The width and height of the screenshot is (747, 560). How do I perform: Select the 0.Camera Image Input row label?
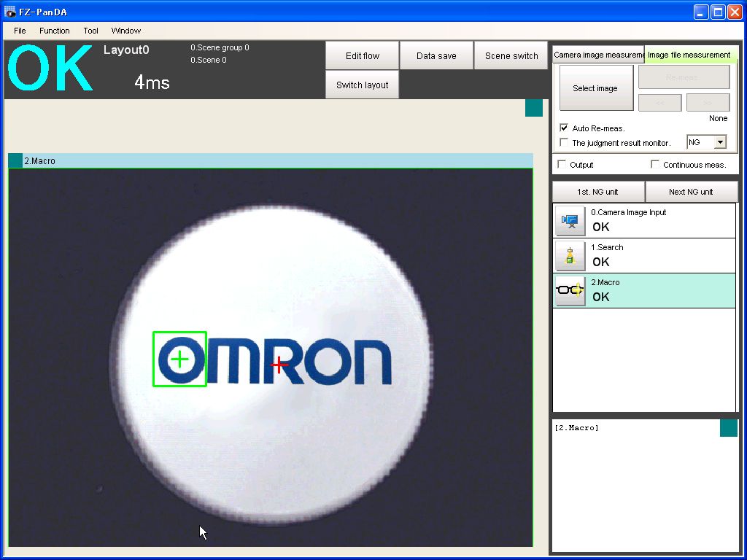click(628, 212)
